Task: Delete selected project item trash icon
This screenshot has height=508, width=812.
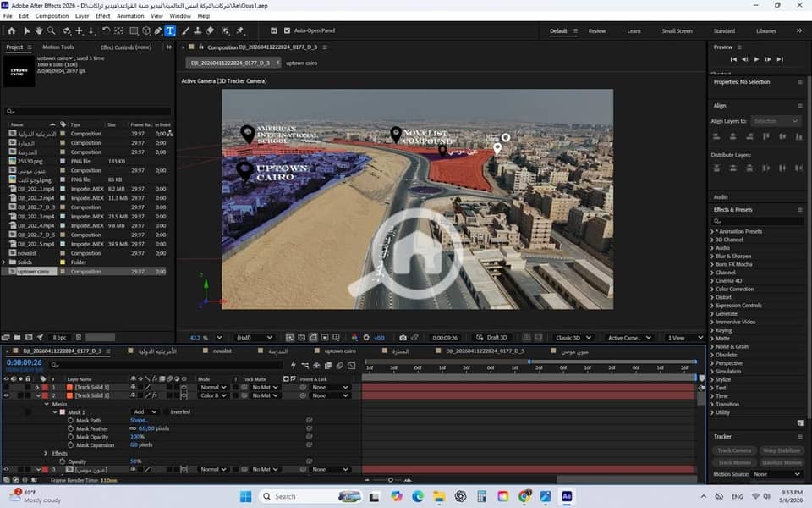Action: tap(79, 338)
